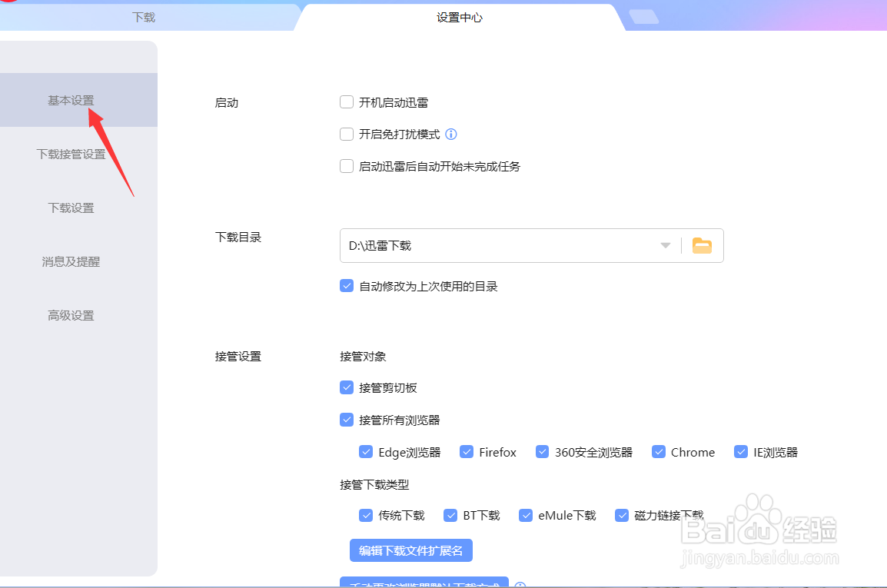Uncheck Firefox browser takeover

tap(467, 452)
